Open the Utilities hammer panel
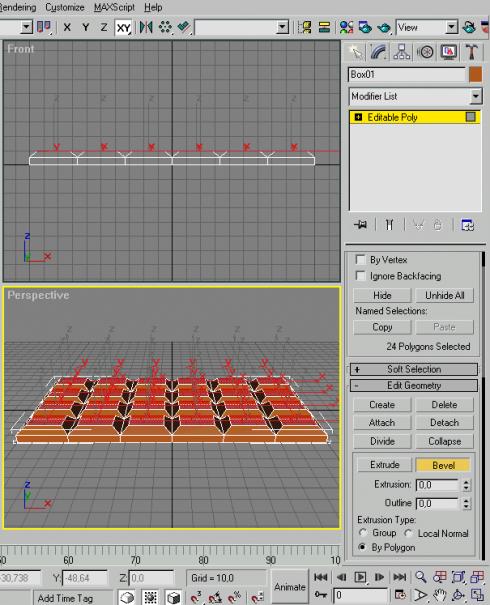Image resolution: width=490 pixels, height=605 pixels. click(x=471, y=52)
